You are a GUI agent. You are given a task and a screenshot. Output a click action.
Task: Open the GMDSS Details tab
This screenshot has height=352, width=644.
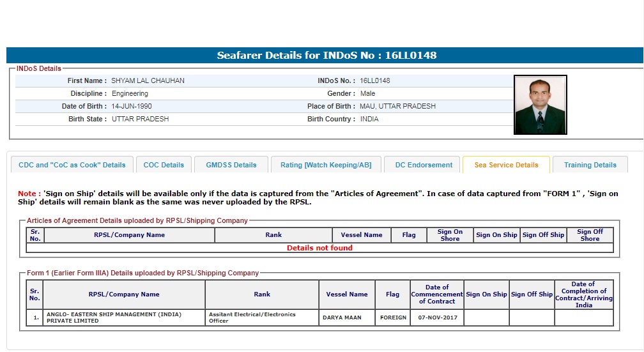231,165
